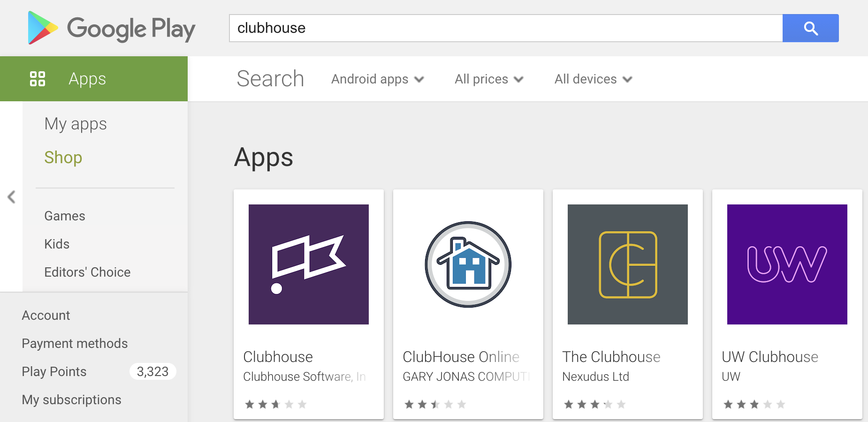Click the Apps grid icon in sidebar
Image resolution: width=868 pixels, height=422 pixels.
point(38,79)
